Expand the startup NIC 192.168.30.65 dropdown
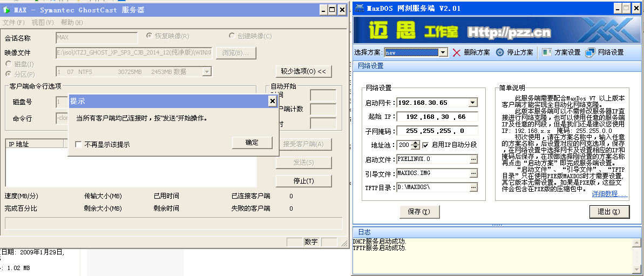Image resolution: width=644 pixels, height=276 pixels. (473, 102)
